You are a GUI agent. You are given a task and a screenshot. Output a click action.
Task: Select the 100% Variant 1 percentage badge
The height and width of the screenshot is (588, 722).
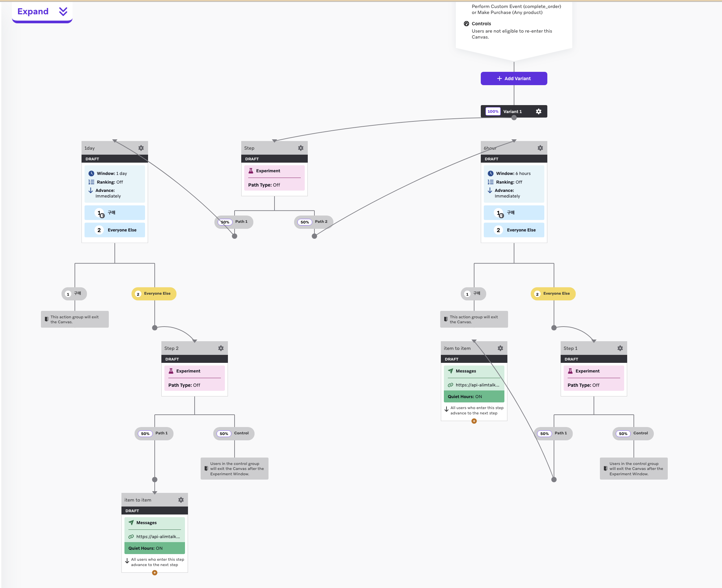point(493,111)
